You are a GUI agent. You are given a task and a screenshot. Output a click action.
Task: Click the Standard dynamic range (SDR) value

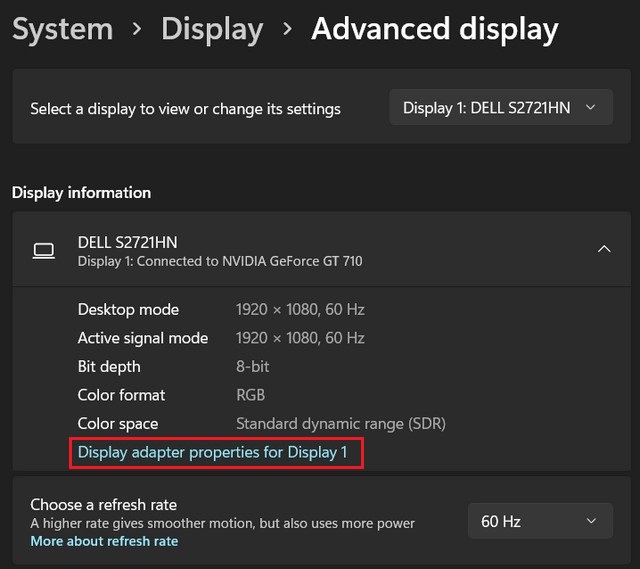pos(341,424)
